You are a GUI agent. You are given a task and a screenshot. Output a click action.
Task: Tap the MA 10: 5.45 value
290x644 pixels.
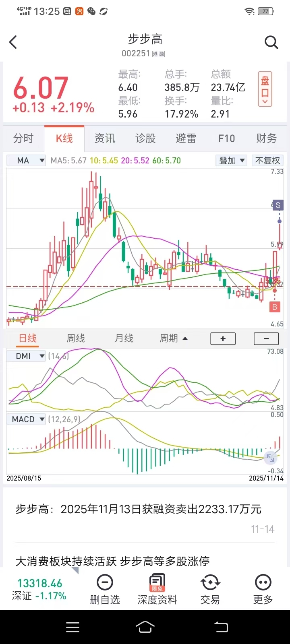point(104,161)
